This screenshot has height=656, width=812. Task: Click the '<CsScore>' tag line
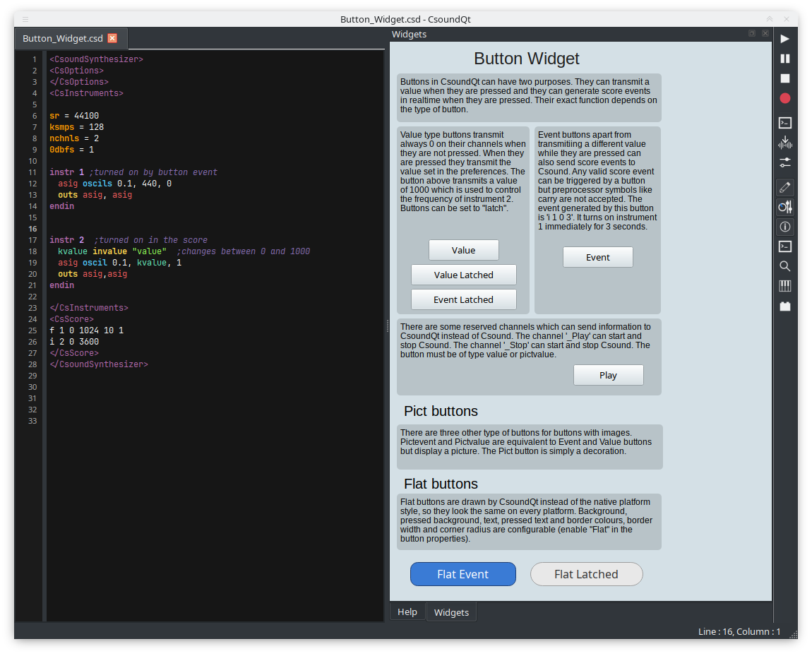click(71, 319)
